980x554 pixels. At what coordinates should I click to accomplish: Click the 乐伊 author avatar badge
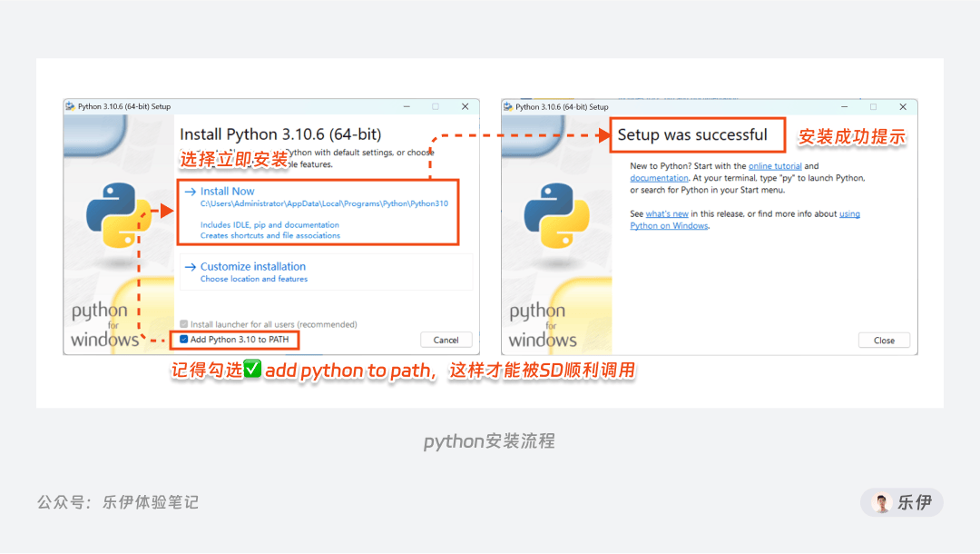[901, 502]
